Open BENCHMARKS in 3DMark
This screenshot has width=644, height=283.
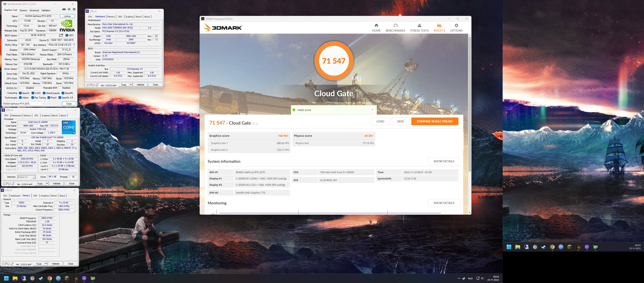[x=395, y=28]
